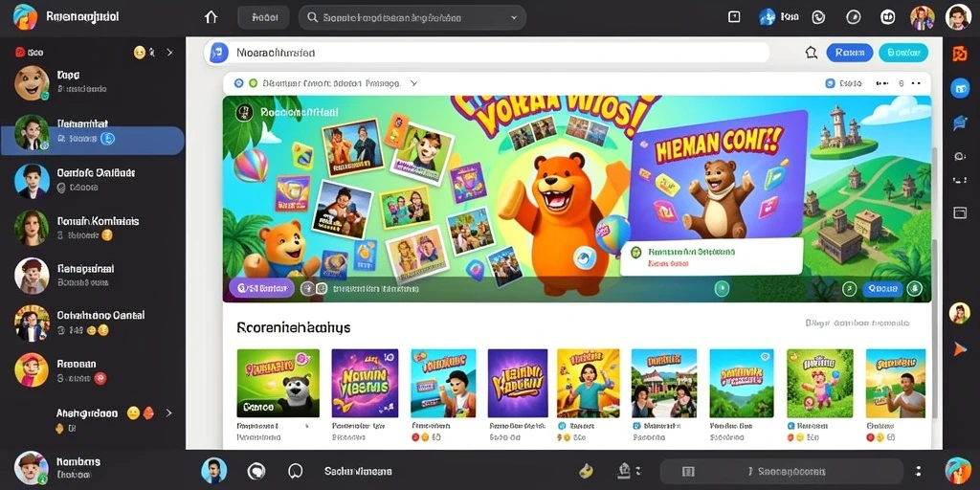Click the bell-shaped icon beside the blue button

click(812, 54)
